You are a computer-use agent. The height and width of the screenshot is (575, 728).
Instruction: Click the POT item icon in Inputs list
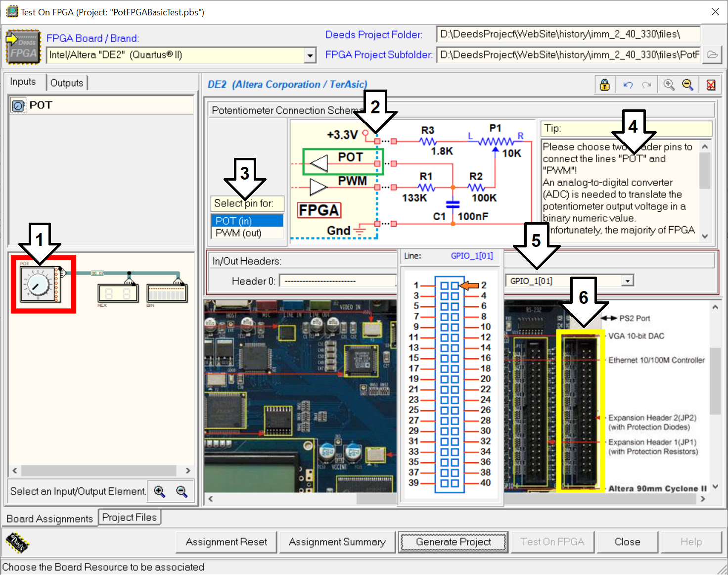tap(18, 105)
